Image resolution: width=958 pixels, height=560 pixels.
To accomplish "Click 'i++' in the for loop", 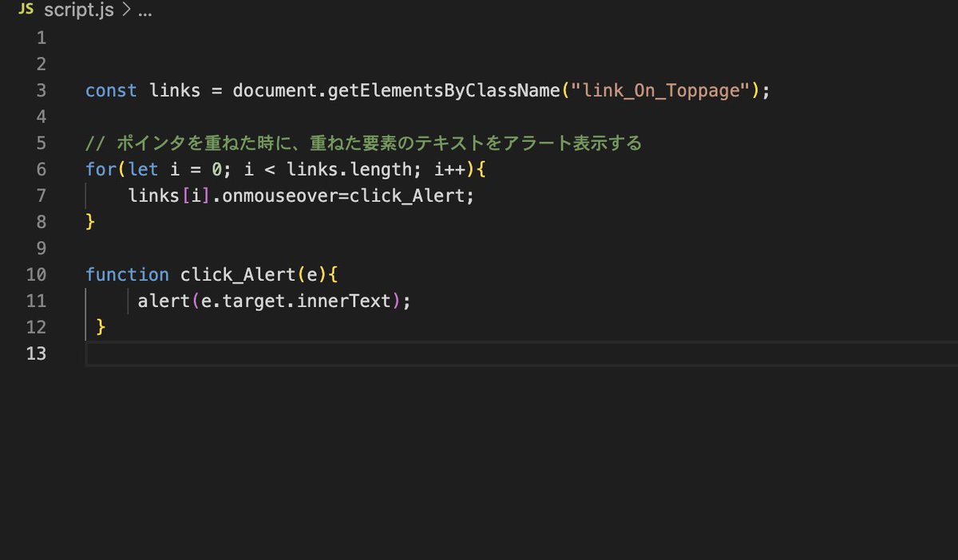I will [448, 170].
